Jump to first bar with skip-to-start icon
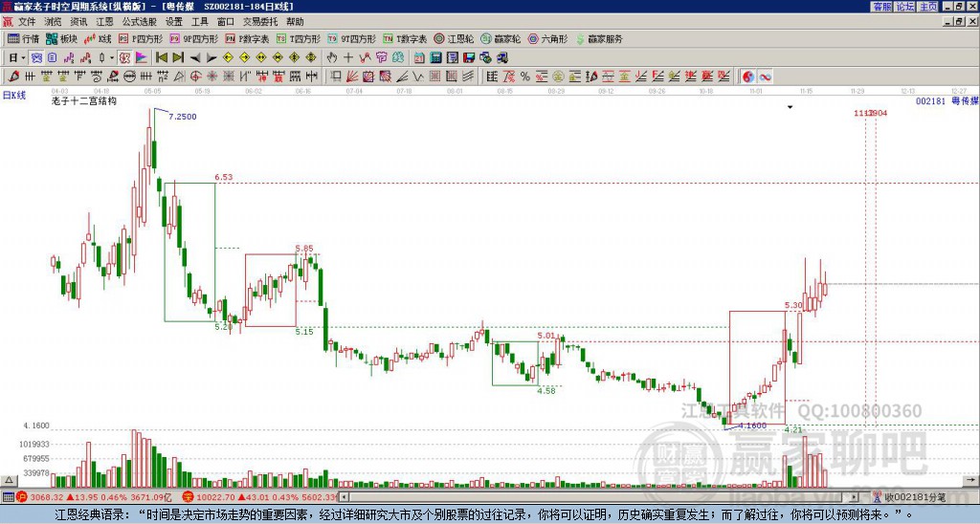 (x=162, y=58)
